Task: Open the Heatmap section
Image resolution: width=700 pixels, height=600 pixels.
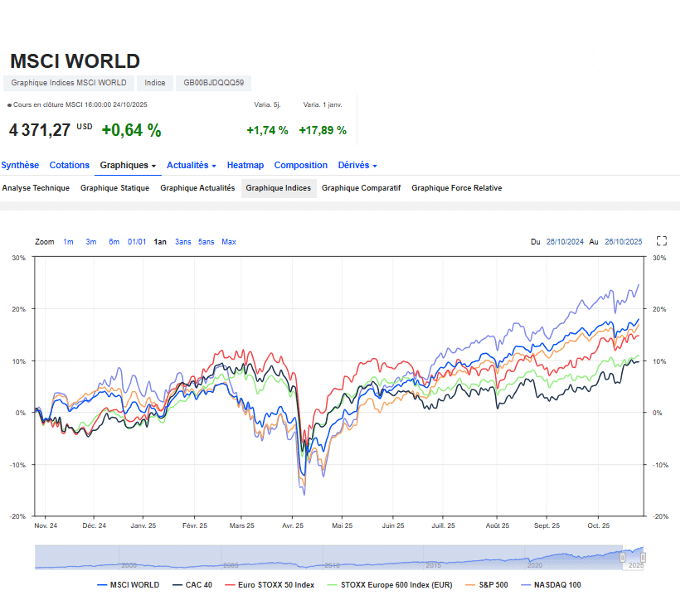Action: [245, 165]
